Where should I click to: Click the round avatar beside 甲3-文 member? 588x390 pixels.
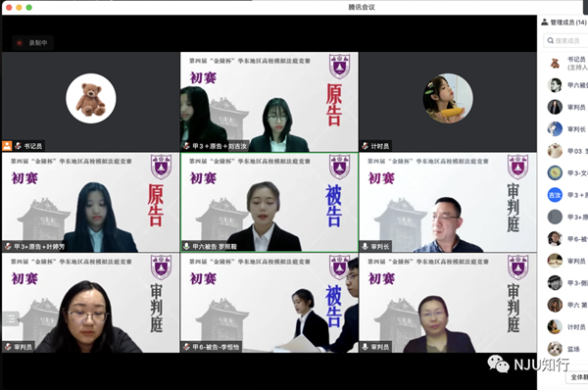coord(555,172)
